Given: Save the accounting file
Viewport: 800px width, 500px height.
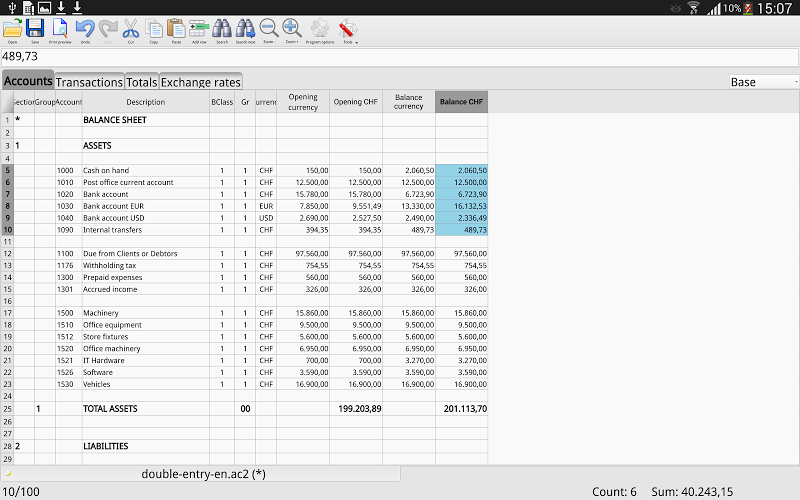Looking at the screenshot, I should (x=35, y=31).
